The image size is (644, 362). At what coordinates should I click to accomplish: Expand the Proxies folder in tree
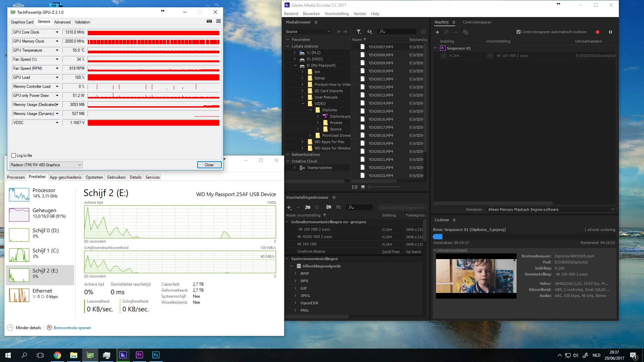[x=318, y=123]
